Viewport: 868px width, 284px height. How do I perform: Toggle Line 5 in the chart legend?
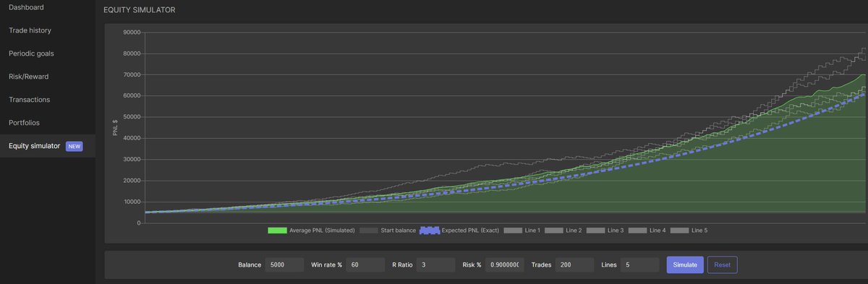(689, 231)
